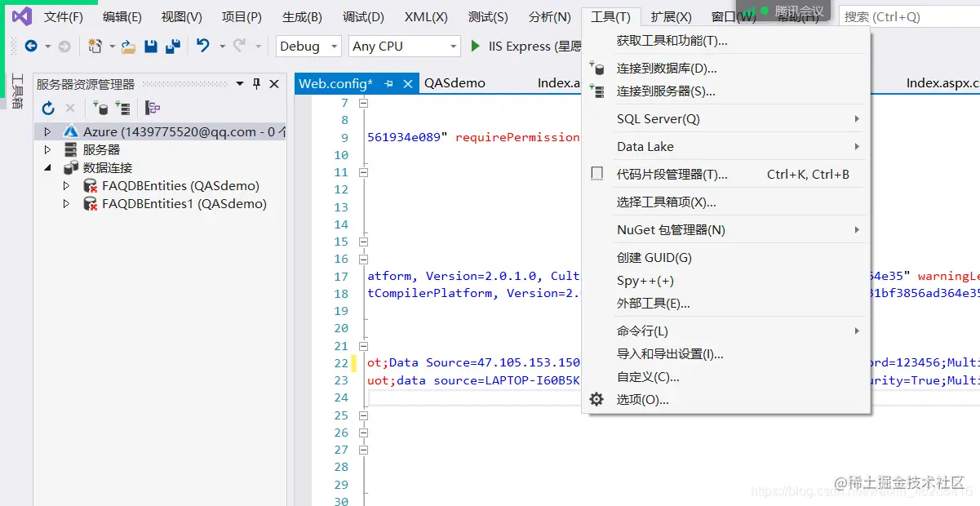Click the gear icon beside 选项(O)
Image resolution: width=980 pixels, height=506 pixels.
597,399
